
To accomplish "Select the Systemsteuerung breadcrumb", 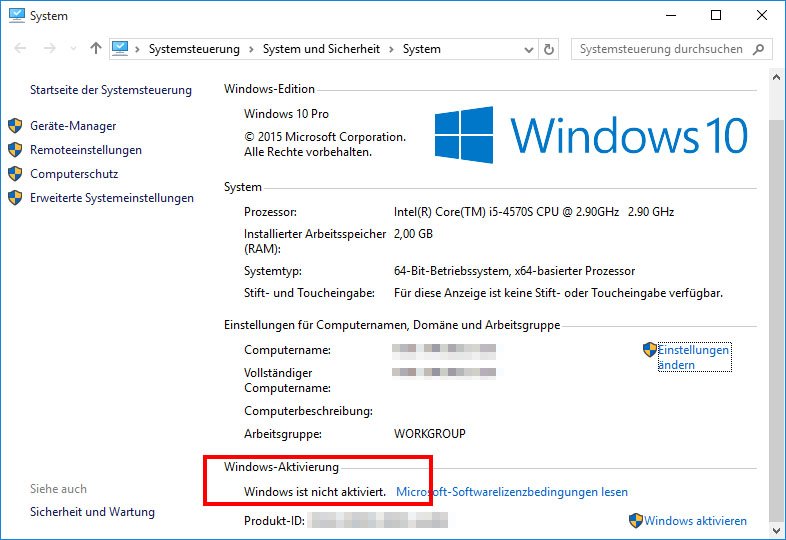I will click(x=194, y=49).
